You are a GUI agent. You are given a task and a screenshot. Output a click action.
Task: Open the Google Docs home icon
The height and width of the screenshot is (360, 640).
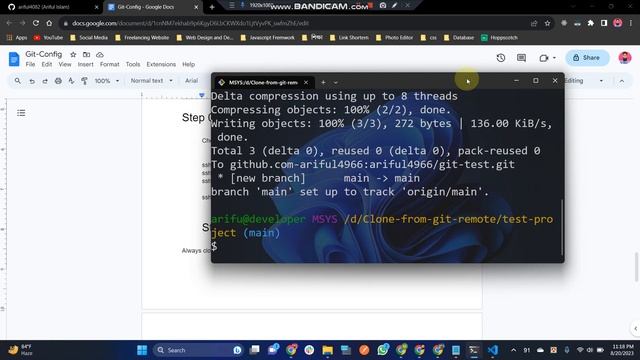(x=14, y=59)
